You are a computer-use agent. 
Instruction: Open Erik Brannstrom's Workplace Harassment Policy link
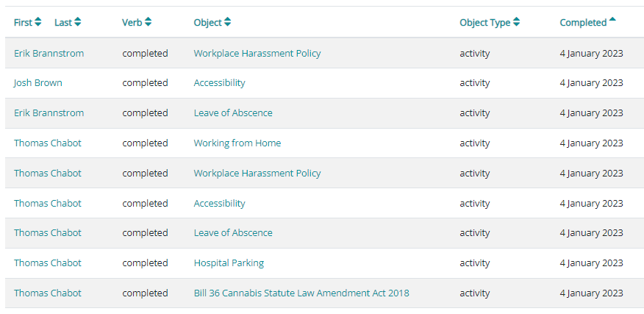click(x=257, y=54)
